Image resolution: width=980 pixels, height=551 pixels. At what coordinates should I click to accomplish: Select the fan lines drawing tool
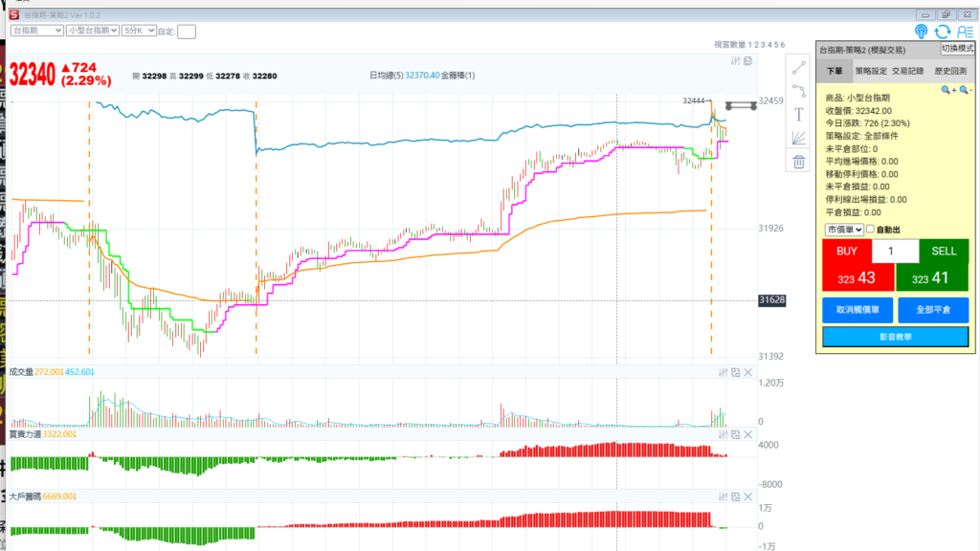coord(798,138)
